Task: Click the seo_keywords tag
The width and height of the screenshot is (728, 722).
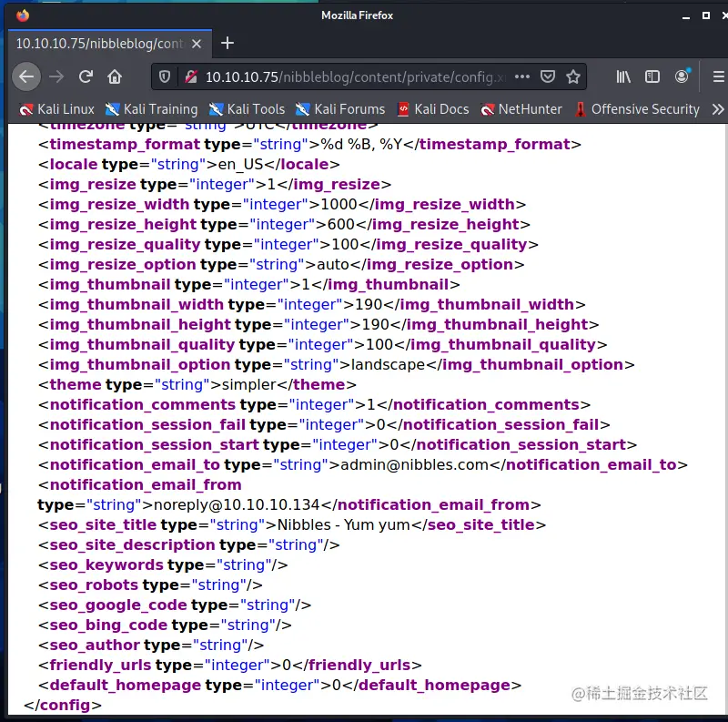Action: tap(163, 565)
